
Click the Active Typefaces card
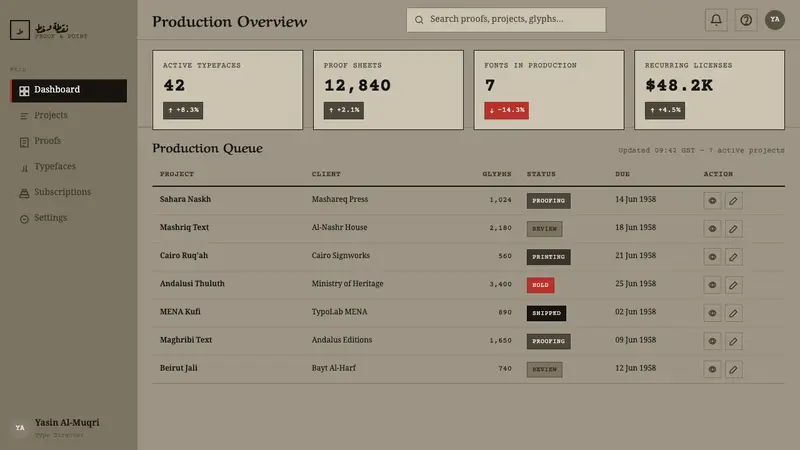point(228,90)
